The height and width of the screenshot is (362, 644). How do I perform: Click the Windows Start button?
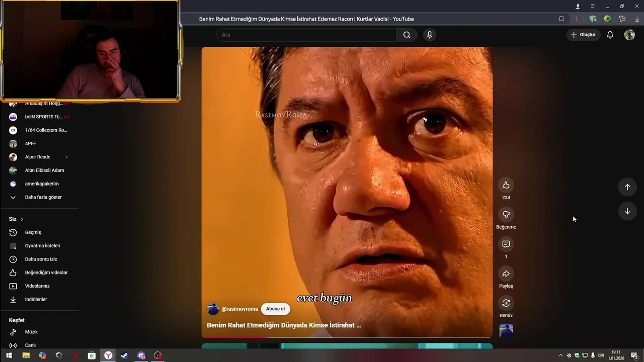coord(9,355)
